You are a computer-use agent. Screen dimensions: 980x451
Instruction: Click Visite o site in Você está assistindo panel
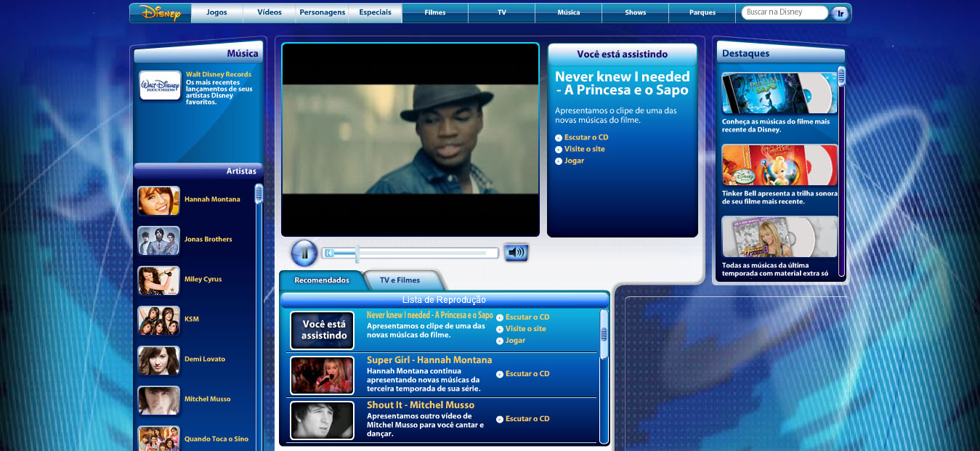(x=585, y=150)
